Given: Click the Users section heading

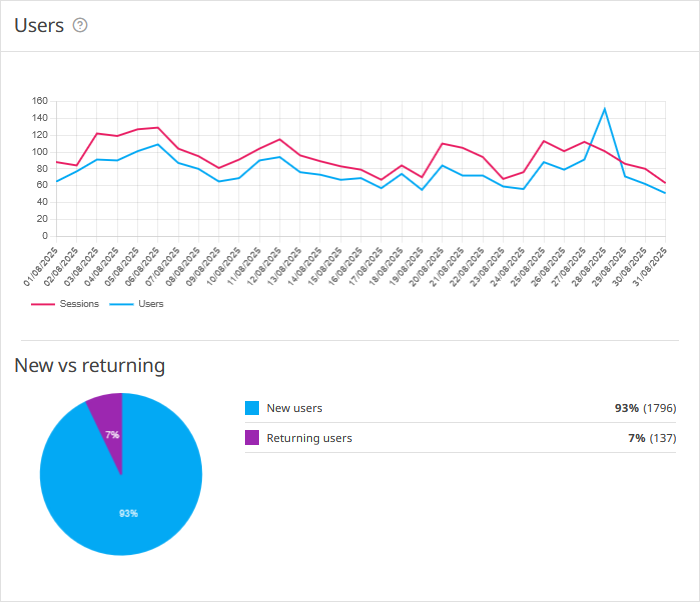Looking at the screenshot, I should click(40, 25).
